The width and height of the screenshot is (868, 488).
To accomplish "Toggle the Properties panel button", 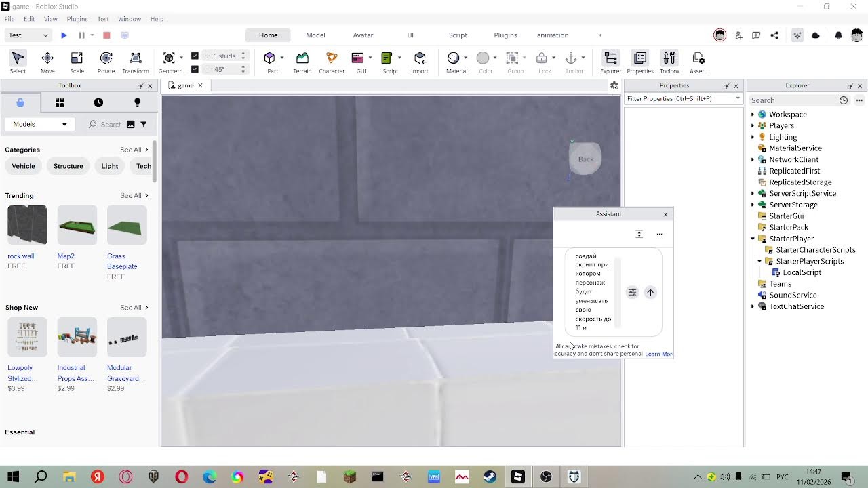I will (x=639, y=62).
